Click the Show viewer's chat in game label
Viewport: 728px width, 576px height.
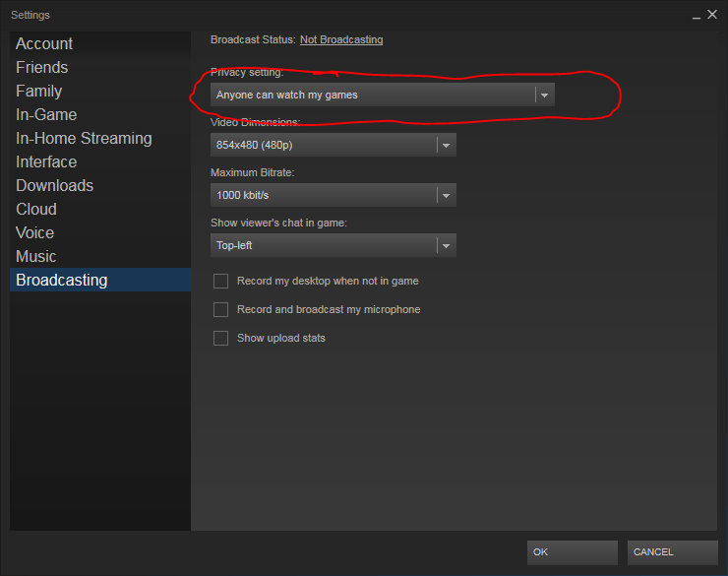coord(278,223)
